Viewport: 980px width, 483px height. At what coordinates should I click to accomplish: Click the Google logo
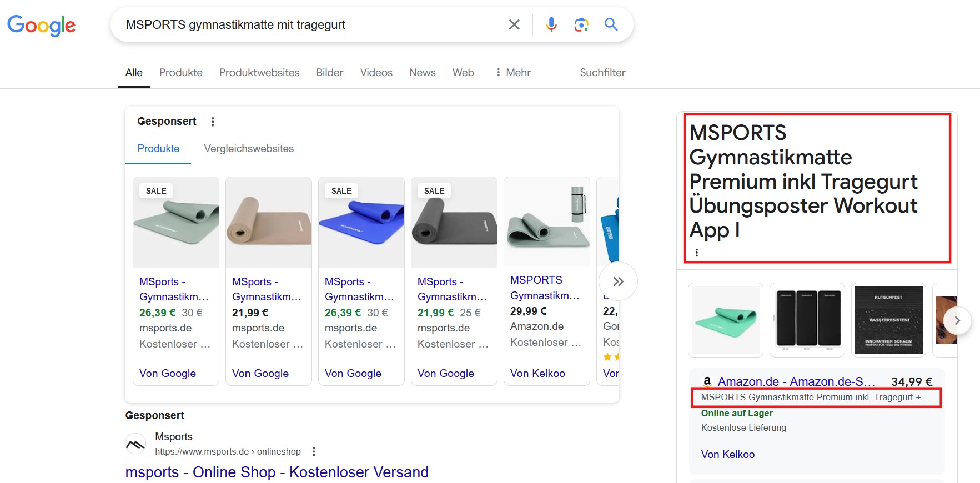point(41,25)
